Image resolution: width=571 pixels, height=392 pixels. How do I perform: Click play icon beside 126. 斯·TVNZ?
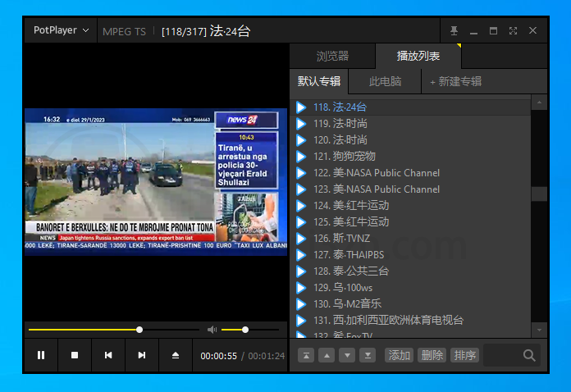click(x=301, y=239)
